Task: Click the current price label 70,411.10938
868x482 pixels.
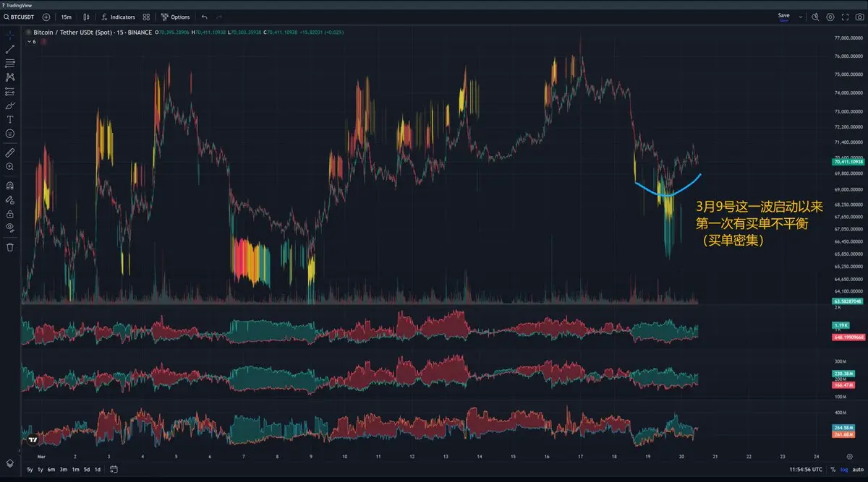Action: tap(850, 163)
